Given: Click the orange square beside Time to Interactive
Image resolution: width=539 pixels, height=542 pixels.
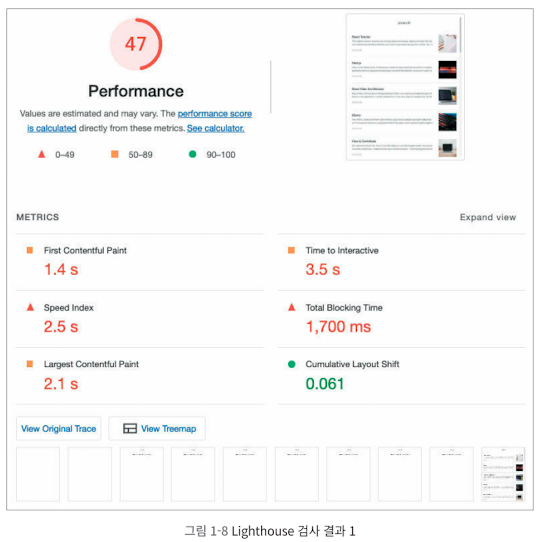Looking at the screenshot, I should coord(291,250).
